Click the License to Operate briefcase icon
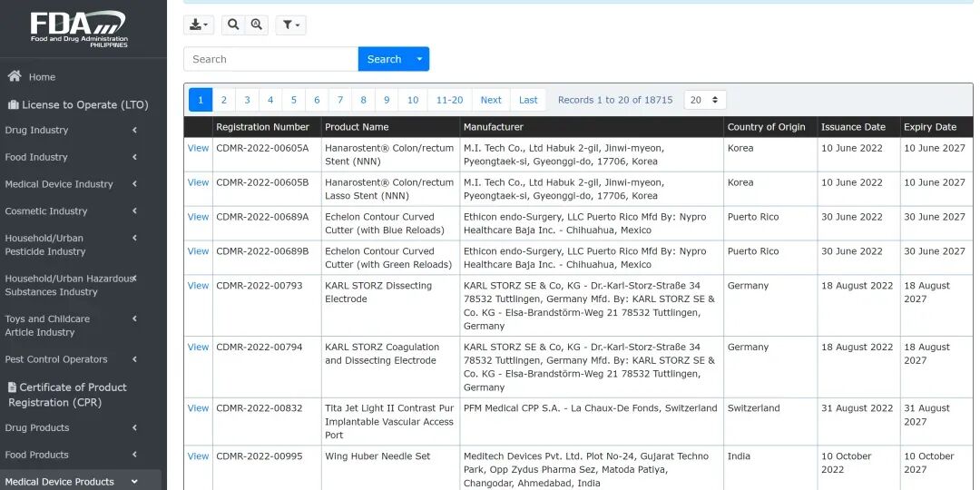This screenshot has height=490, width=980. click(x=13, y=104)
